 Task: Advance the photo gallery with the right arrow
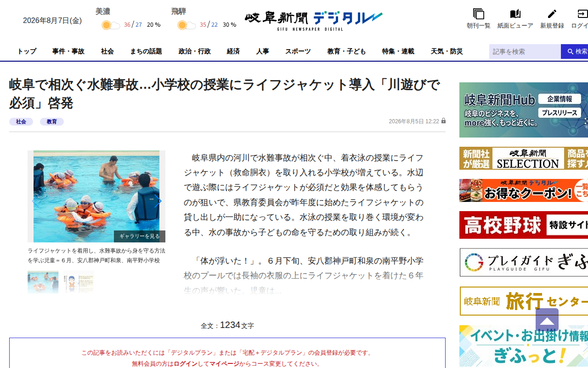[x=158, y=201]
